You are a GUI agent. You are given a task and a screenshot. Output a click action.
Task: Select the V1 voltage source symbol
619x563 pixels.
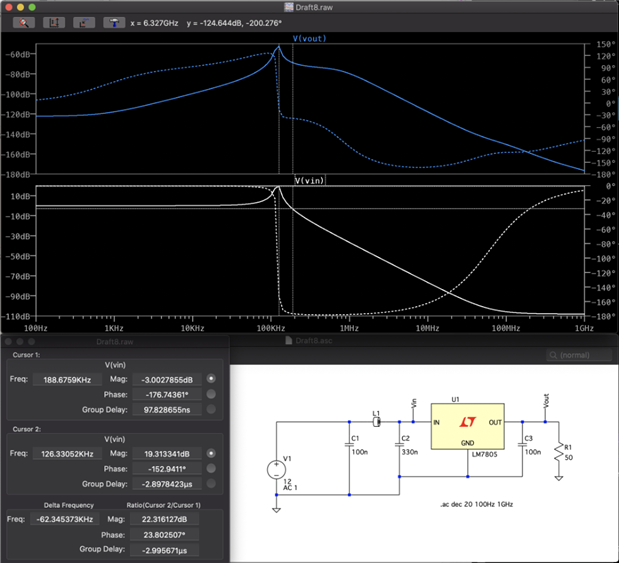(x=277, y=469)
